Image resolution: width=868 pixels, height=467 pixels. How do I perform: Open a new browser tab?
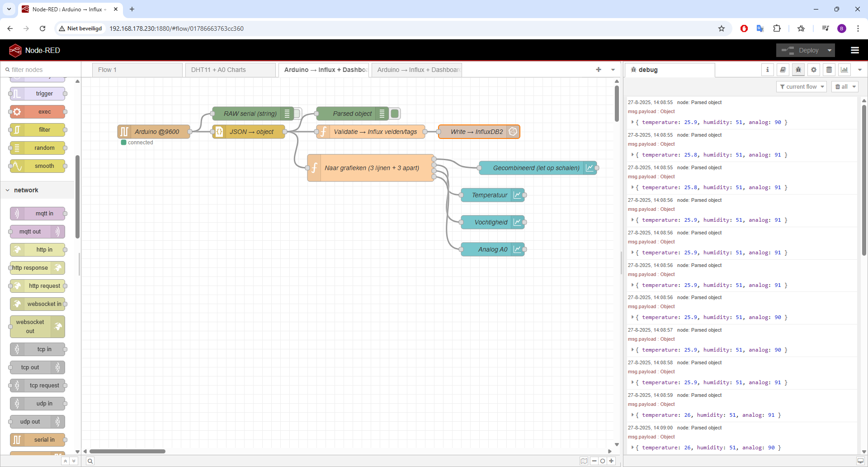tap(132, 9)
